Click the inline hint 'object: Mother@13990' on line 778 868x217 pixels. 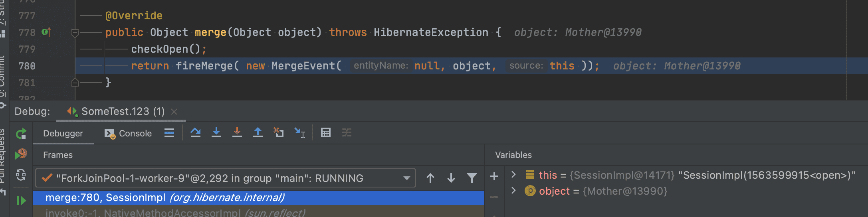(578, 32)
